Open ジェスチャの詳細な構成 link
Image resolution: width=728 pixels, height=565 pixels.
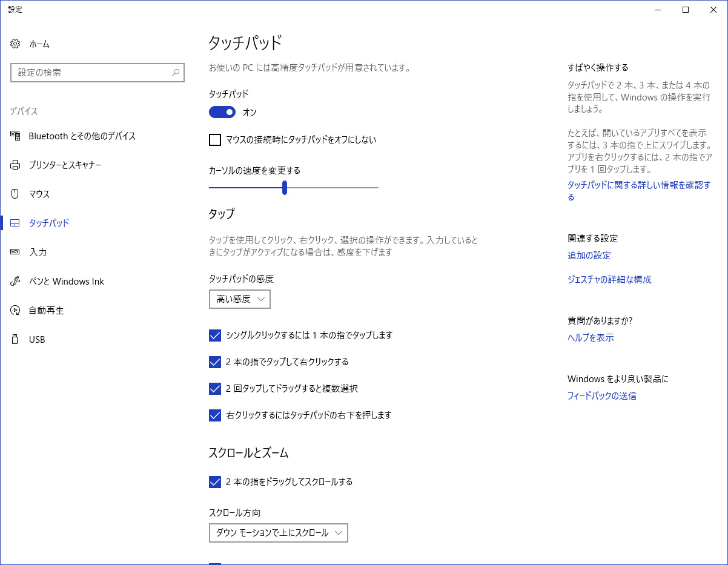(x=609, y=280)
